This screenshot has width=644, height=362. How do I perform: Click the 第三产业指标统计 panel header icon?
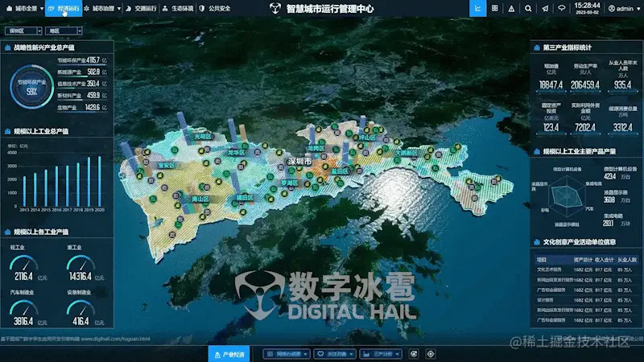click(x=537, y=47)
